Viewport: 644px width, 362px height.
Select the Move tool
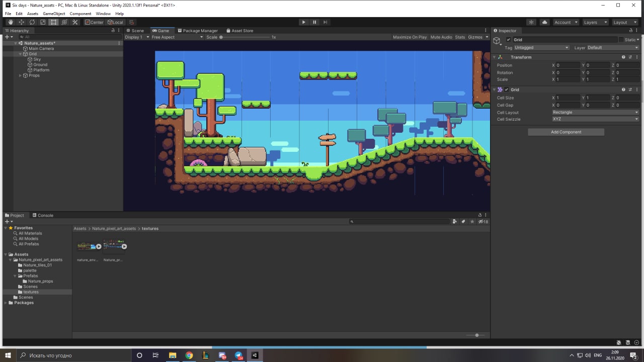[21, 22]
